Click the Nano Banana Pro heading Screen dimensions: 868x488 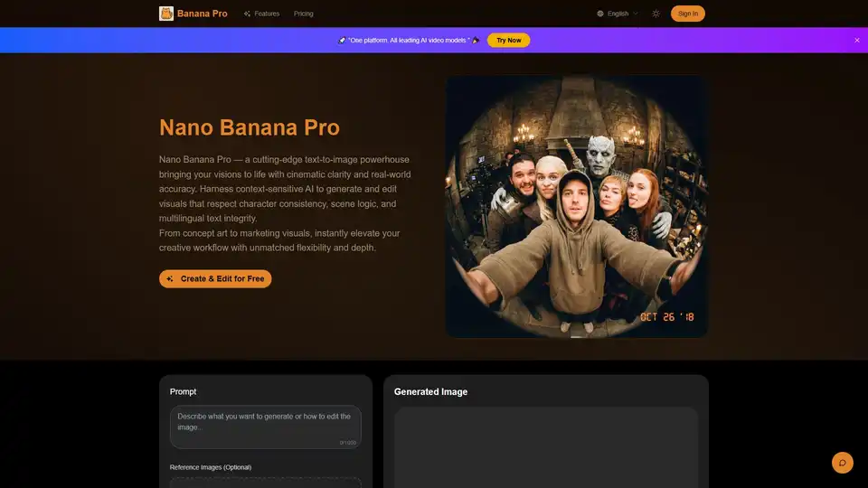tap(250, 127)
